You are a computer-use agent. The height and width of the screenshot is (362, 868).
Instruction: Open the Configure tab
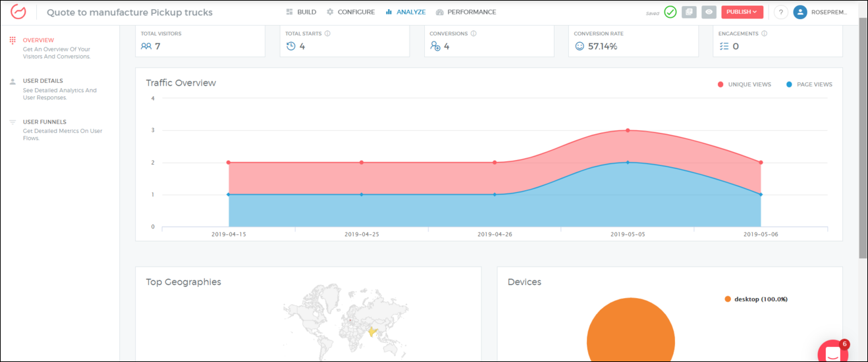350,12
